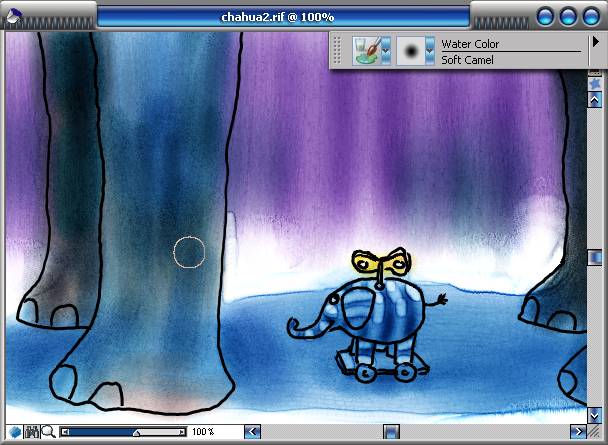Click the last blue round window button
The width and height of the screenshot is (608, 445).
pos(591,17)
